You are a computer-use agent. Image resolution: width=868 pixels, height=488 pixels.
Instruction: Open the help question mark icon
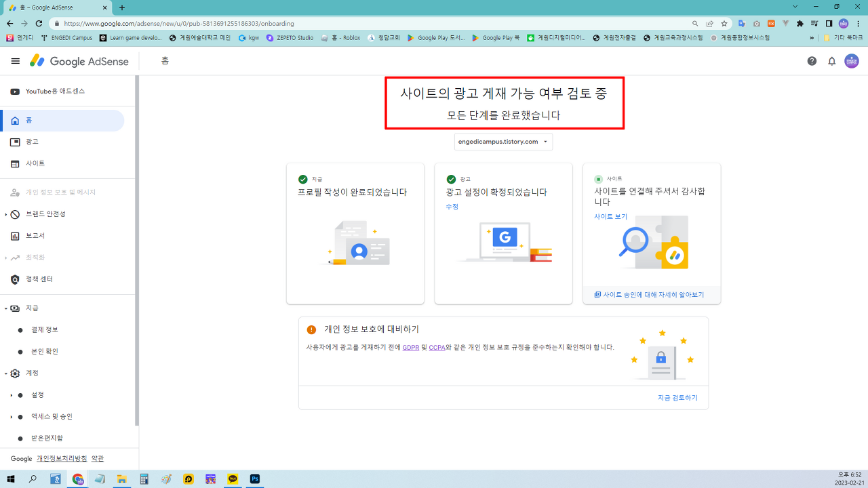tap(812, 61)
